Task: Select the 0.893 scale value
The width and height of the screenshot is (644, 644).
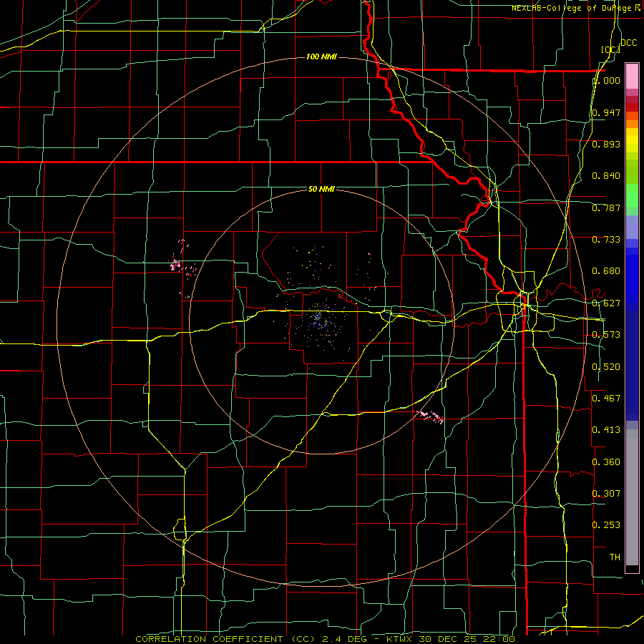Action: (x=606, y=144)
